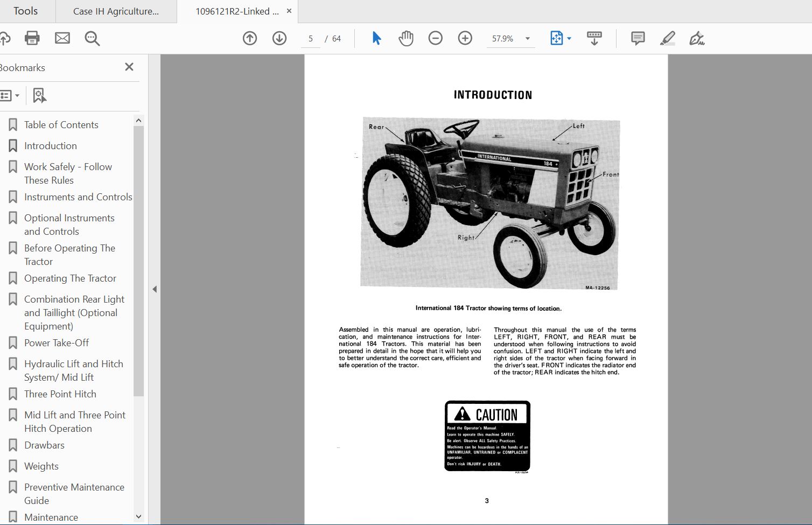
Task: Expand the bookmarks options menu
Action: tap(10, 96)
